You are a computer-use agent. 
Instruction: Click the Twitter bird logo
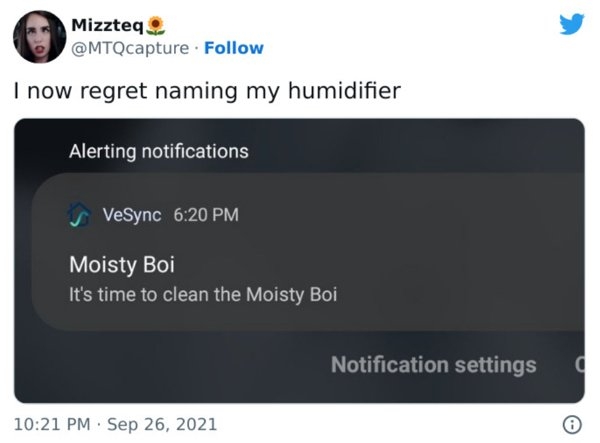click(572, 23)
